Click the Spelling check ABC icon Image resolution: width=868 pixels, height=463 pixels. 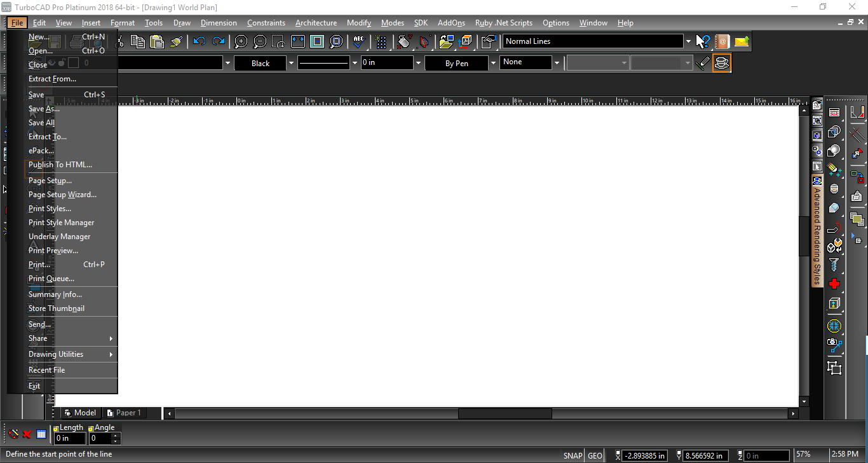359,41
